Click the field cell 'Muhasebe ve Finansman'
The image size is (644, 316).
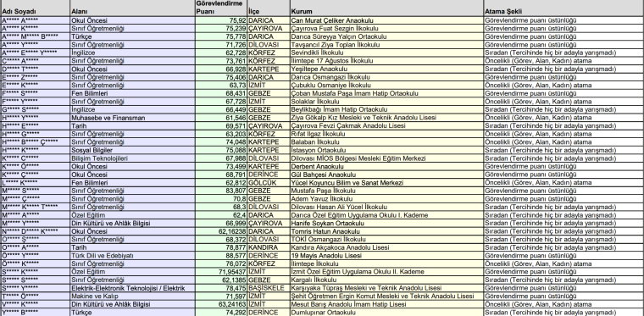pyautogui.click(x=133, y=118)
